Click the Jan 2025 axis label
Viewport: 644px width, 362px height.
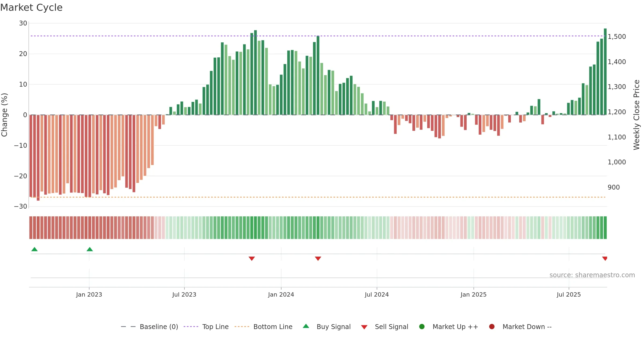click(x=474, y=295)
